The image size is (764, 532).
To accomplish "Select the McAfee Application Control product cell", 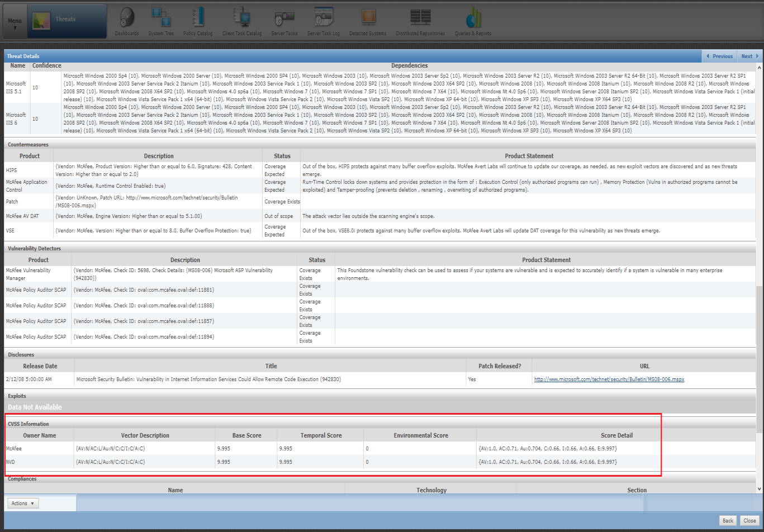I will click(x=29, y=186).
